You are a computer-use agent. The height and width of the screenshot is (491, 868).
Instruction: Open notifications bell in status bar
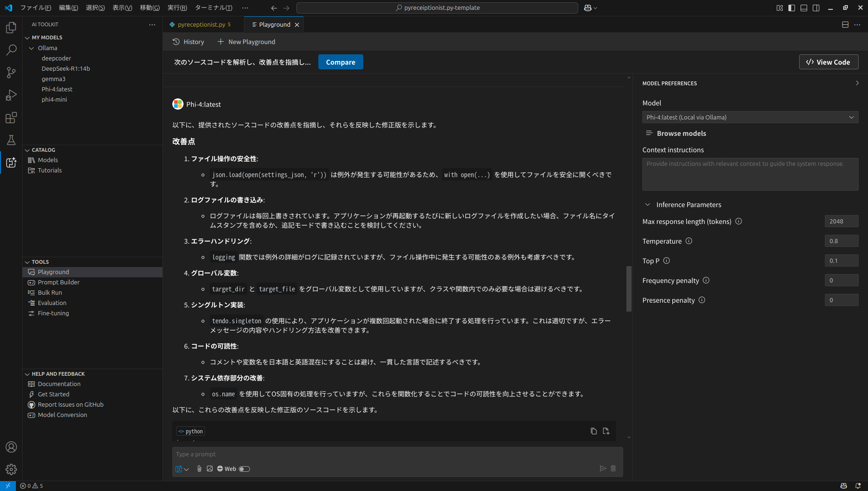[x=858, y=486]
